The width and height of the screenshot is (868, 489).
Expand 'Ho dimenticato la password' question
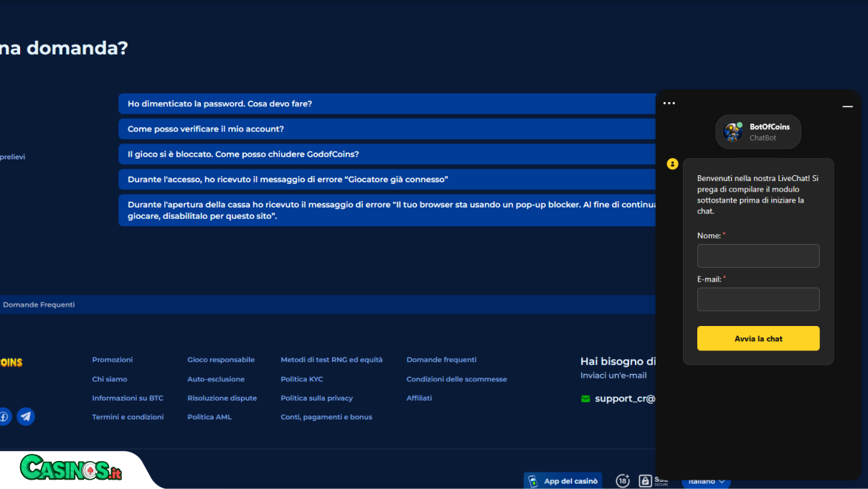(x=387, y=104)
